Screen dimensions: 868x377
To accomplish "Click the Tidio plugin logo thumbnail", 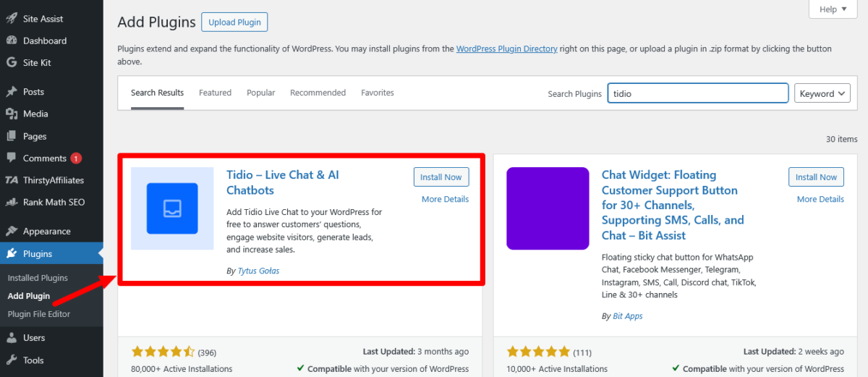I will (172, 208).
